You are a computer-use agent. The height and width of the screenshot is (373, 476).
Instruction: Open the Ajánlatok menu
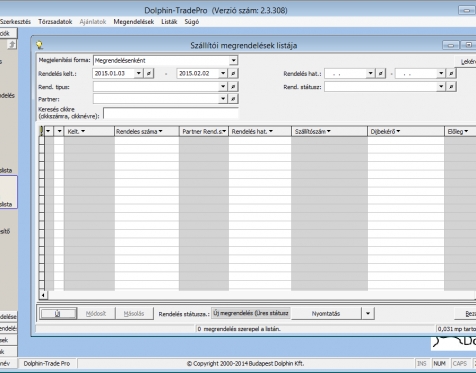point(93,22)
